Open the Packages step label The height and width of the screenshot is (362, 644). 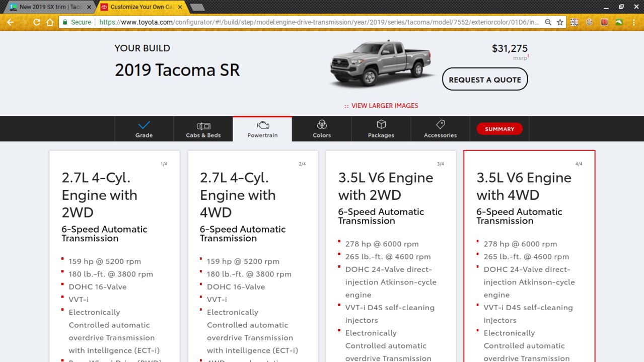pos(381,135)
